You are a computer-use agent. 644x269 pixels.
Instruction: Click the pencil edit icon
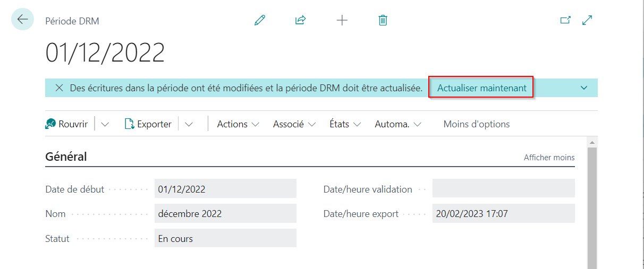[260, 20]
